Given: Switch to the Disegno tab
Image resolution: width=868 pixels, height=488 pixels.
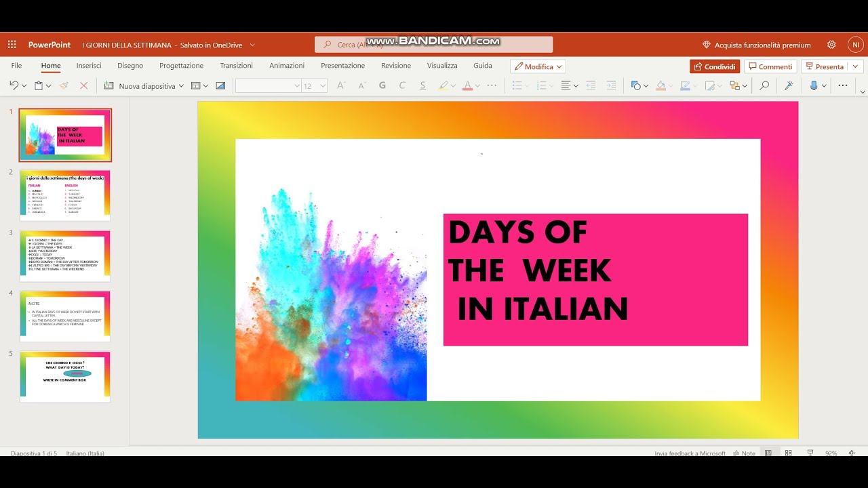Looking at the screenshot, I should (130, 66).
